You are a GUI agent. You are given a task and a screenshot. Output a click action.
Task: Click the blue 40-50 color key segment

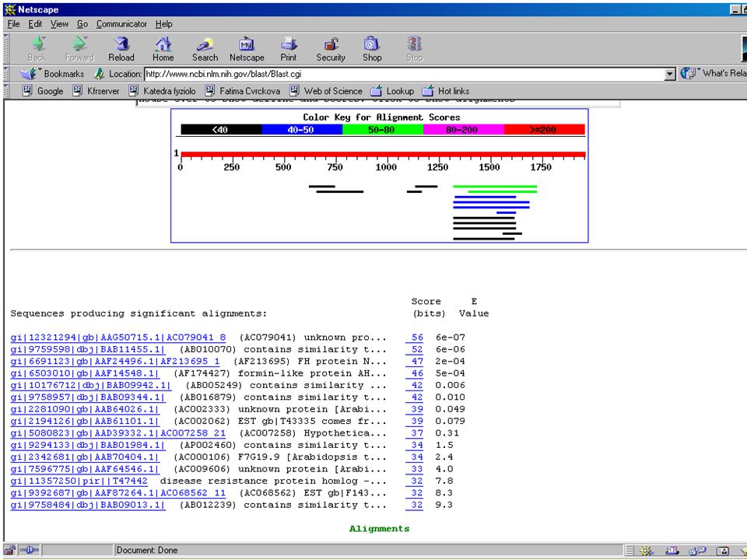pyautogui.click(x=302, y=130)
